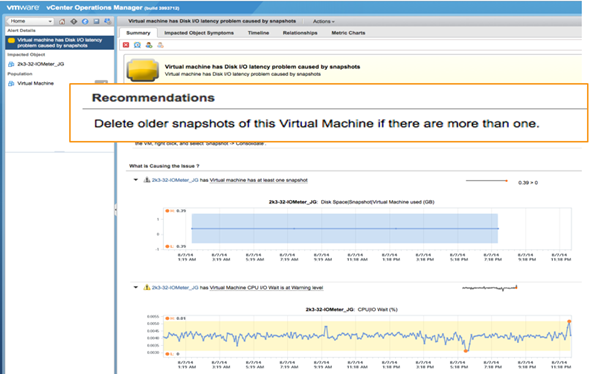This screenshot has height=374, width=590.
Task: Switch to the Metric Charts tab
Action: coord(348,33)
